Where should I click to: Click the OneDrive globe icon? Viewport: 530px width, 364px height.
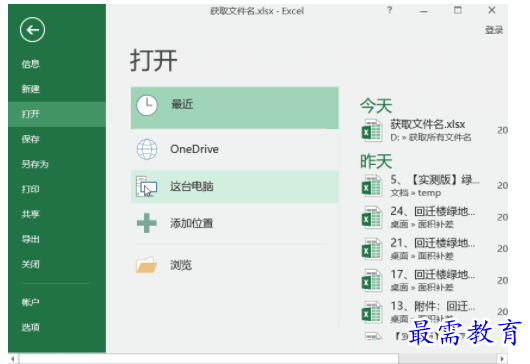(x=147, y=149)
